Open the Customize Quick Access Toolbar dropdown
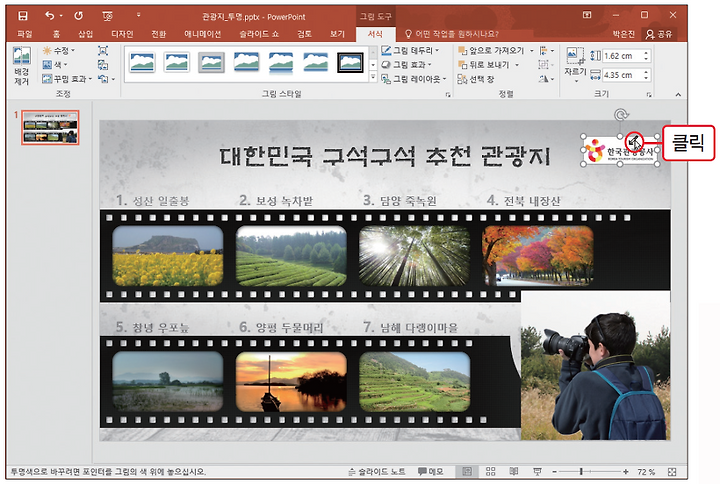 [x=138, y=15]
